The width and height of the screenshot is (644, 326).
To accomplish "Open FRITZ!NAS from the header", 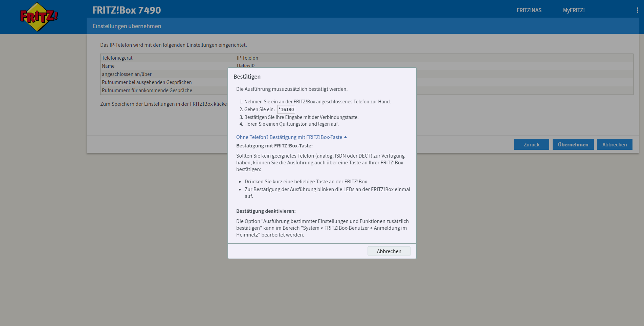I will pos(529,10).
